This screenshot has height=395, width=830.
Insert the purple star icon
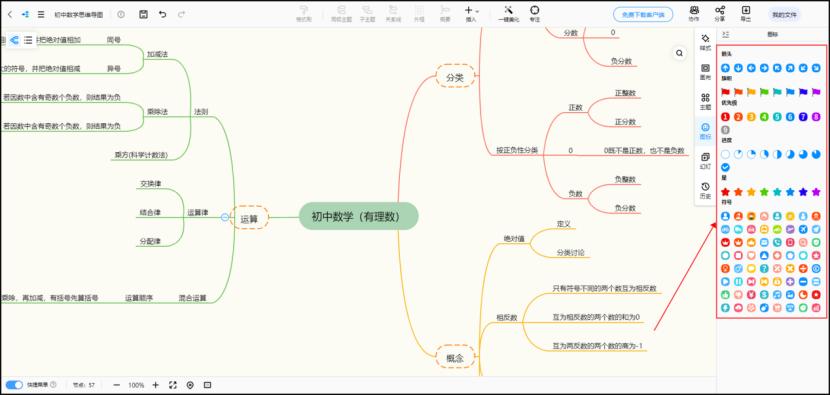point(816,192)
